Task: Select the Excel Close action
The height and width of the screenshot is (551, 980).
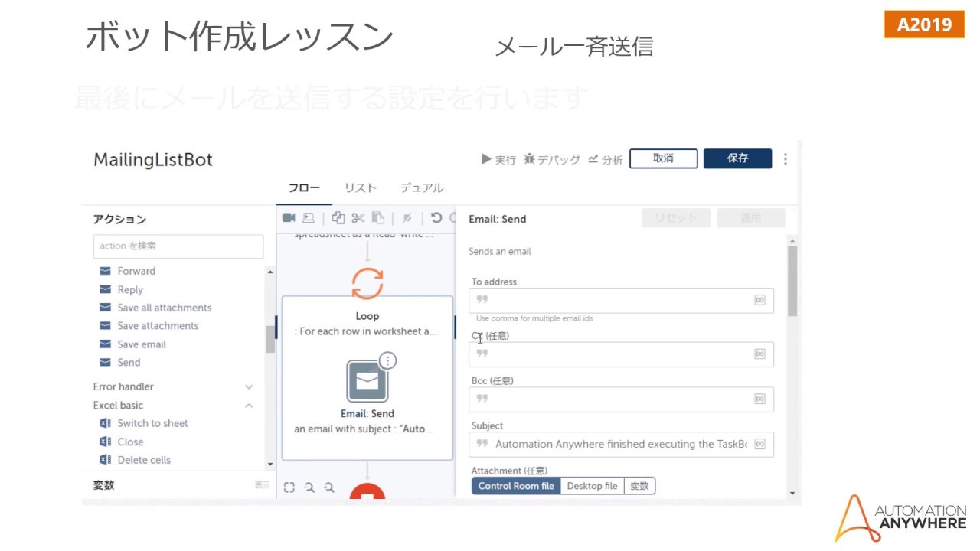Action: [x=130, y=442]
